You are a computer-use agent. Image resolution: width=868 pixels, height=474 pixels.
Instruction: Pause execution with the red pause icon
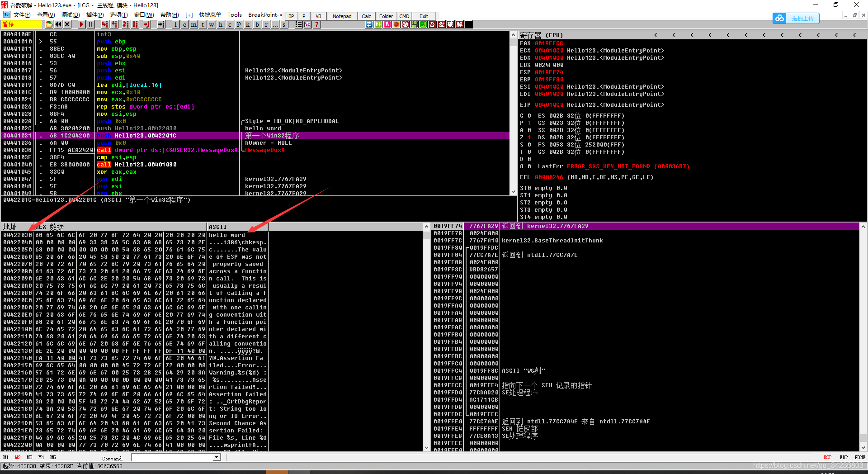(90, 24)
